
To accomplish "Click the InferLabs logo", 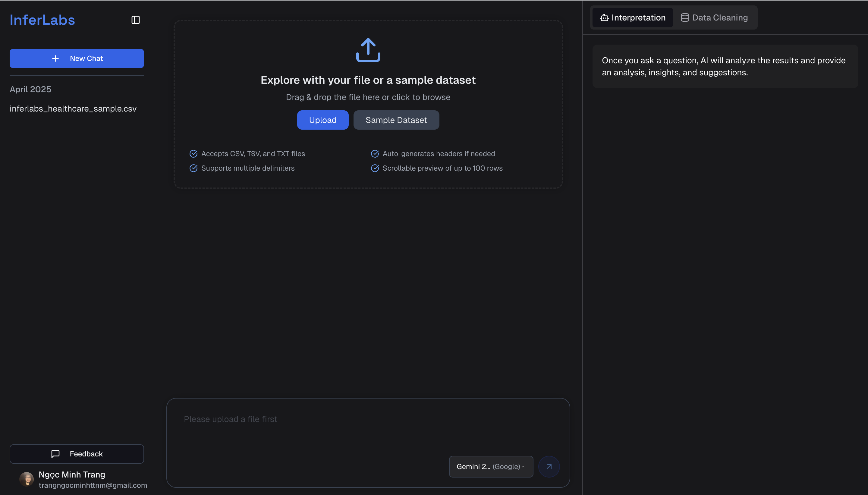I will 42,20.
